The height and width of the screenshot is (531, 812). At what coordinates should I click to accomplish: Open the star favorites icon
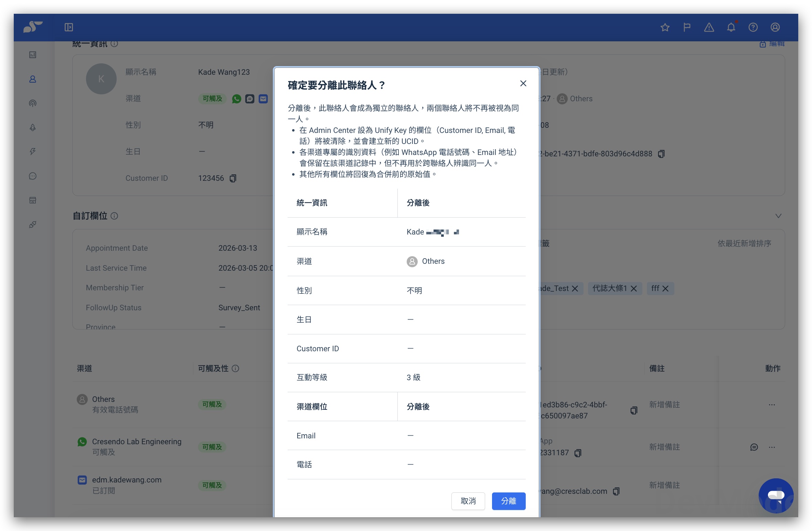click(x=665, y=27)
